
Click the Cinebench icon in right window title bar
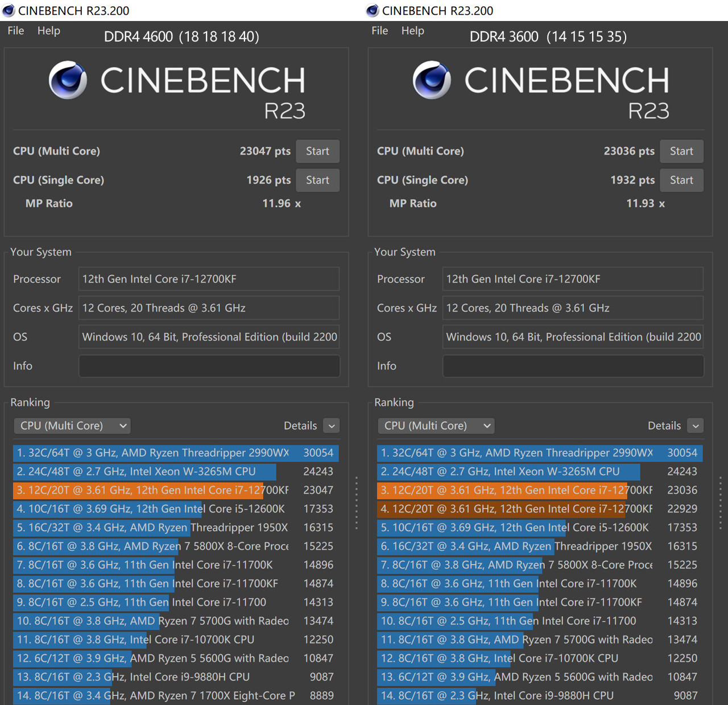pyautogui.click(x=373, y=10)
